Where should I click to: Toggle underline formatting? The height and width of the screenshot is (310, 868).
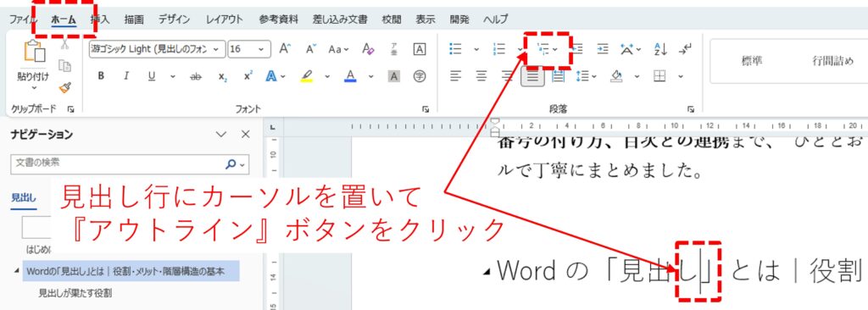(152, 76)
